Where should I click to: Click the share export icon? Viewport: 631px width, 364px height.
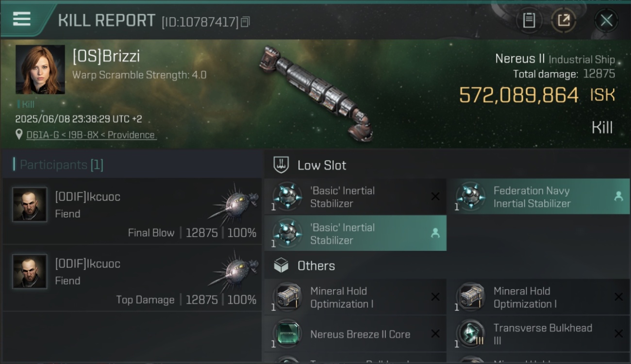pos(564,20)
